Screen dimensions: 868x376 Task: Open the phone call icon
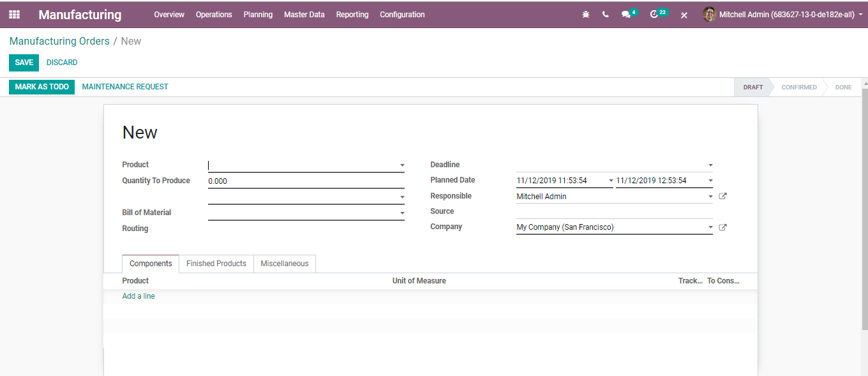[605, 15]
